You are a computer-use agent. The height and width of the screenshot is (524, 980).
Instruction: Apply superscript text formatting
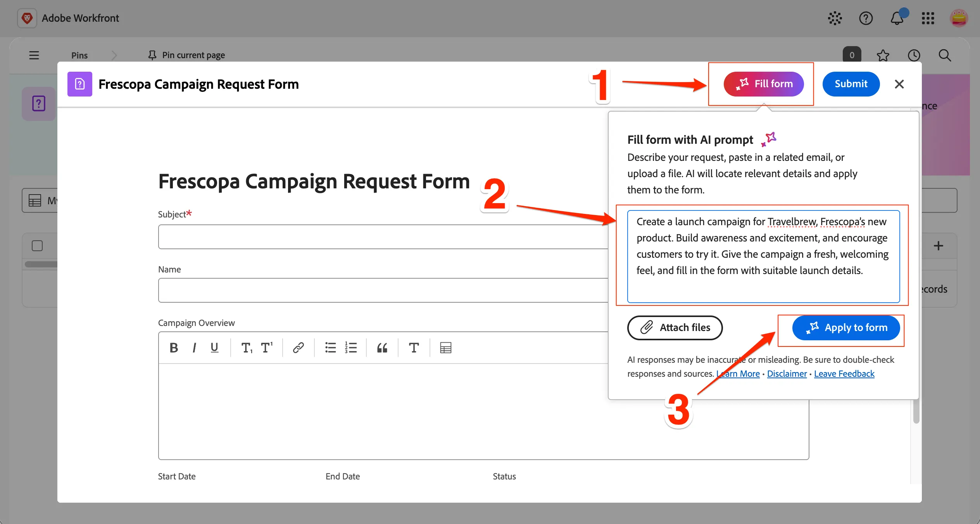(267, 348)
